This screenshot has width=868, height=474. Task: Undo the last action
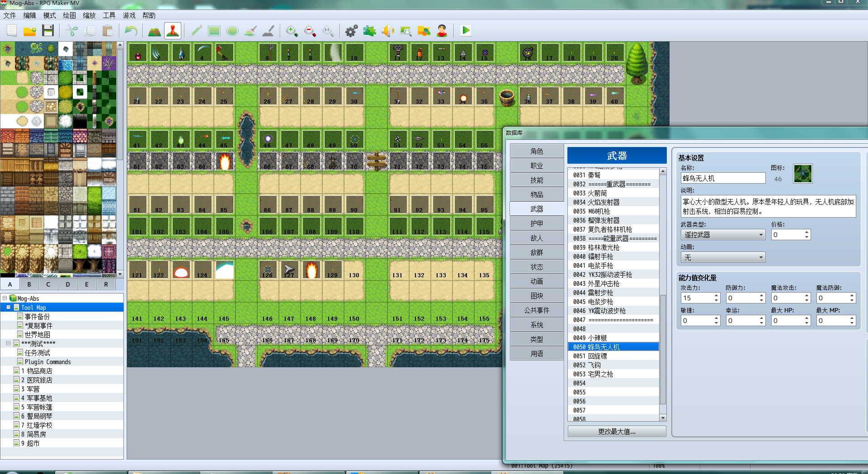point(131,31)
